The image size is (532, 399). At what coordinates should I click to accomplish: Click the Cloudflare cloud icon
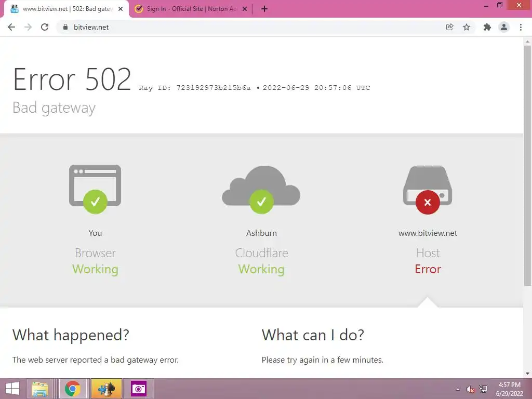coord(261,189)
